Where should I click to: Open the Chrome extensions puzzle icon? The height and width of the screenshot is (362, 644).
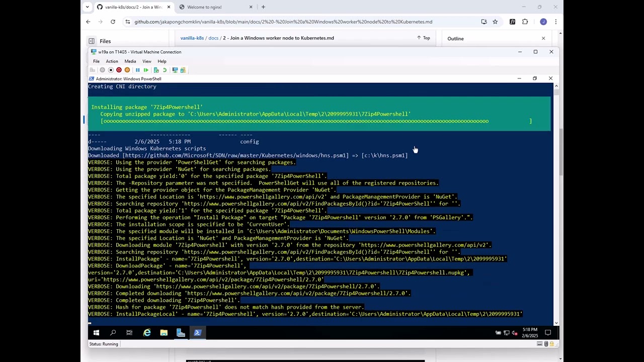[x=525, y=22]
